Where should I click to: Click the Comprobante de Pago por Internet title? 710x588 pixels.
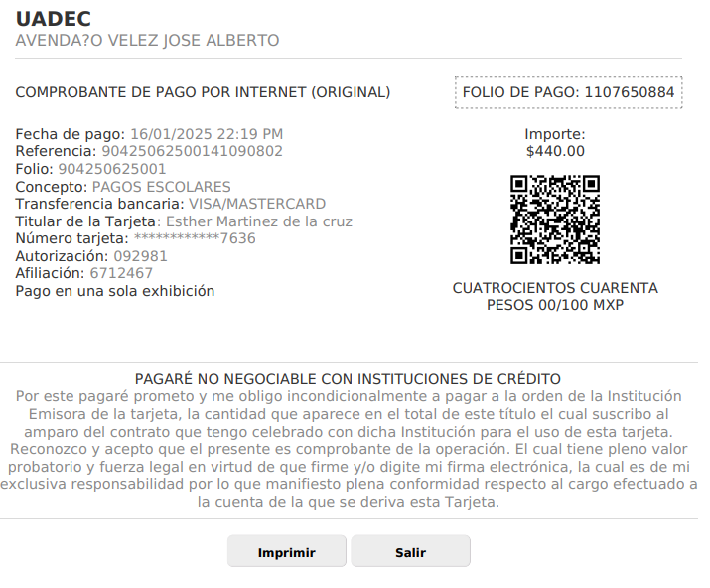203,92
